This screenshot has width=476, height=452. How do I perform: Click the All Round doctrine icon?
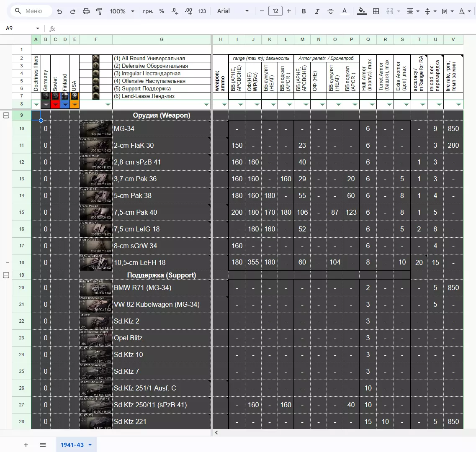[95, 58]
